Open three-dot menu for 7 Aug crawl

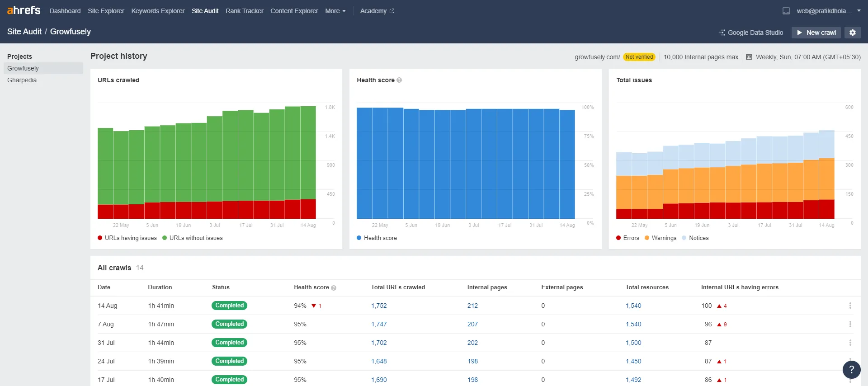850,325
